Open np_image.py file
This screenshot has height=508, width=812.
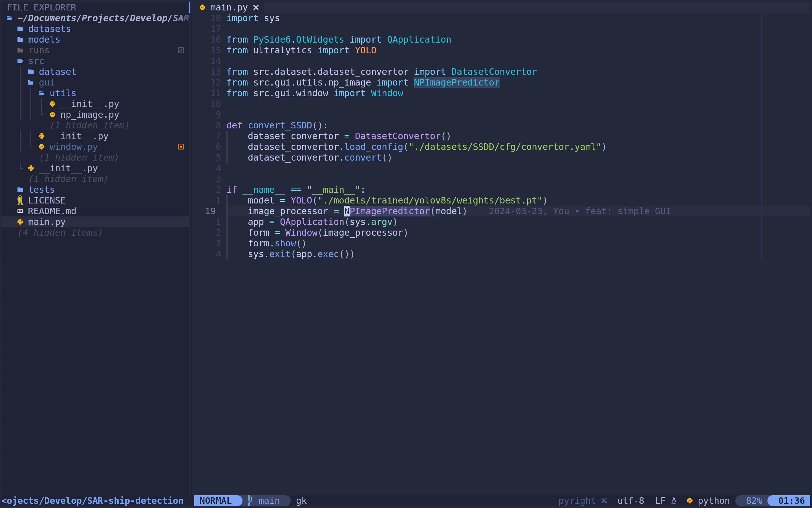(x=90, y=115)
